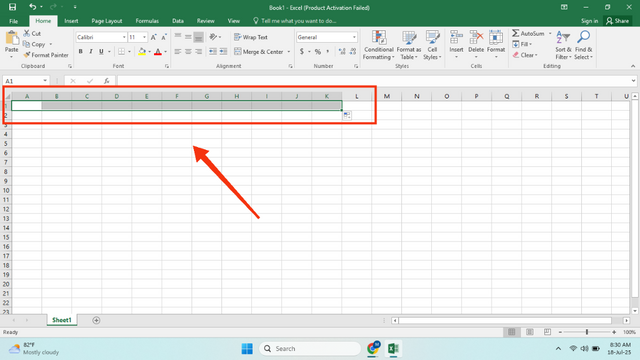Viewport: 640px width, 360px height.
Task: Open Sort & Filter menu
Action: (x=563, y=45)
